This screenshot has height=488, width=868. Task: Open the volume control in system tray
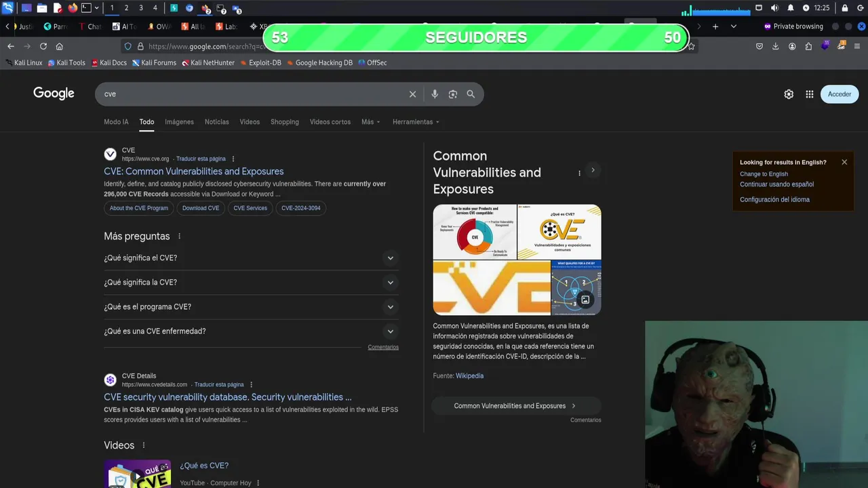[774, 8]
